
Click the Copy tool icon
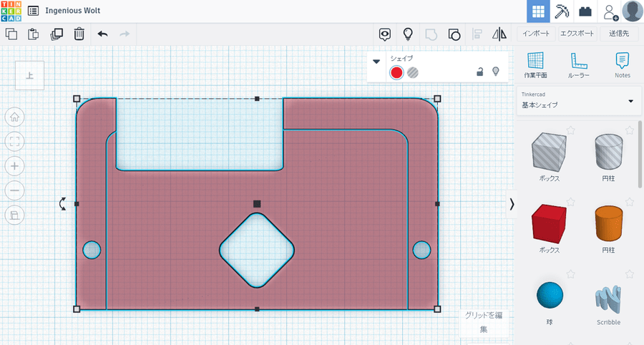click(x=11, y=34)
